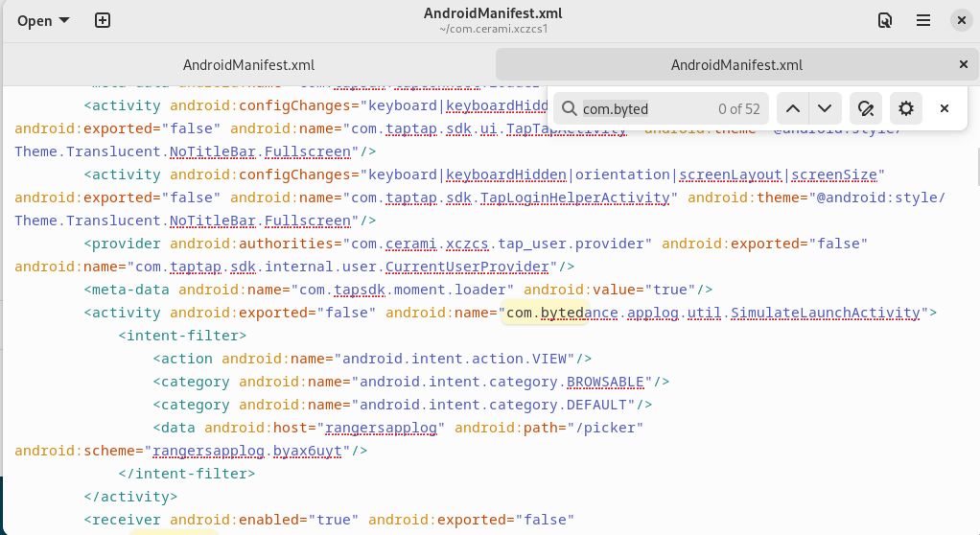
Task: Click the highlighted com.byted match text
Action: point(545,313)
